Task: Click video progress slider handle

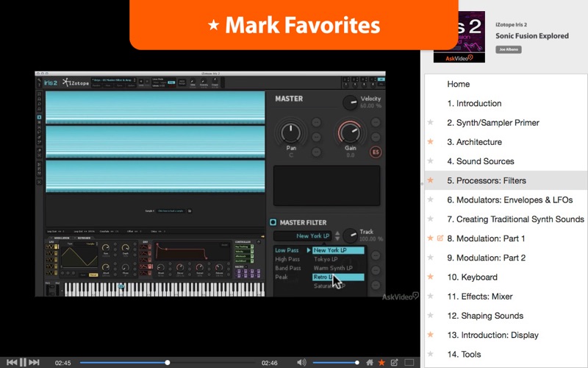Action: click(x=168, y=362)
